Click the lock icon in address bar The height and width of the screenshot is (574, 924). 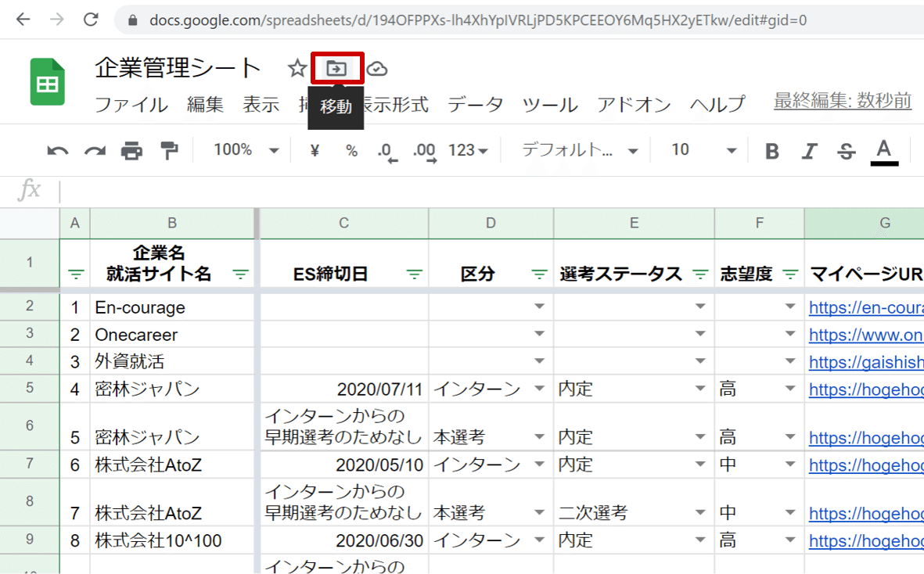click(133, 20)
